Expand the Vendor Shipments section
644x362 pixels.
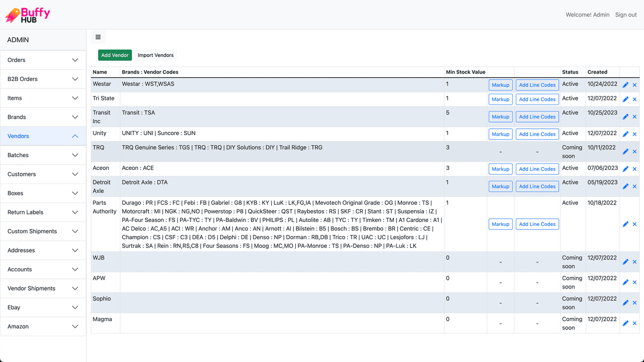click(43, 289)
